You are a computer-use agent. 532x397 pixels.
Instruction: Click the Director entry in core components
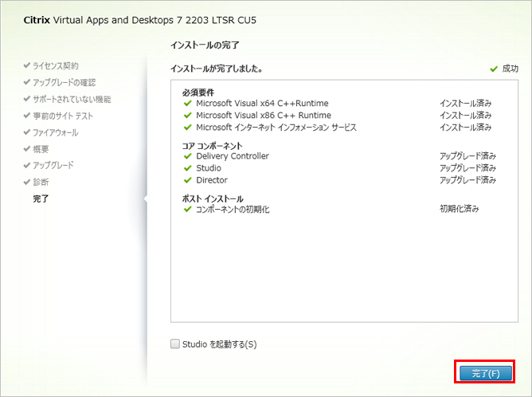coord(212,180)
